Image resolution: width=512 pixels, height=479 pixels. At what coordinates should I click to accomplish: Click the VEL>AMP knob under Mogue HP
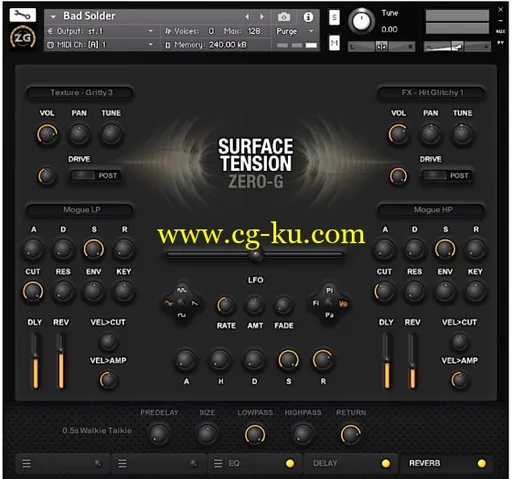coord(459,380)
